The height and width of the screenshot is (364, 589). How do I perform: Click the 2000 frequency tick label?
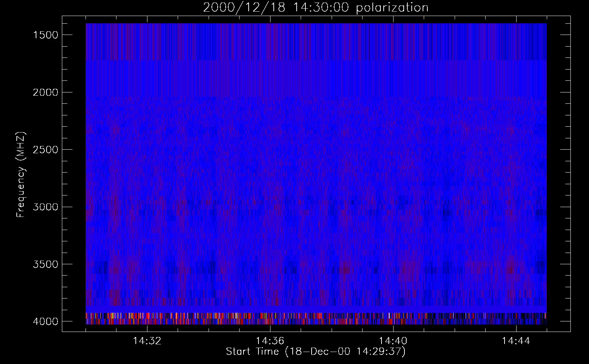point(46,92)
